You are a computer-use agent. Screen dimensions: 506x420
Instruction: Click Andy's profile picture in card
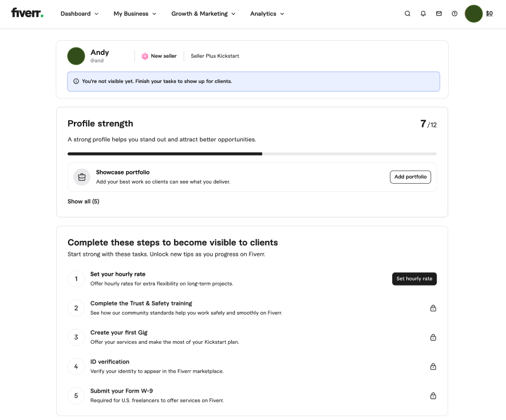point(76,56)
